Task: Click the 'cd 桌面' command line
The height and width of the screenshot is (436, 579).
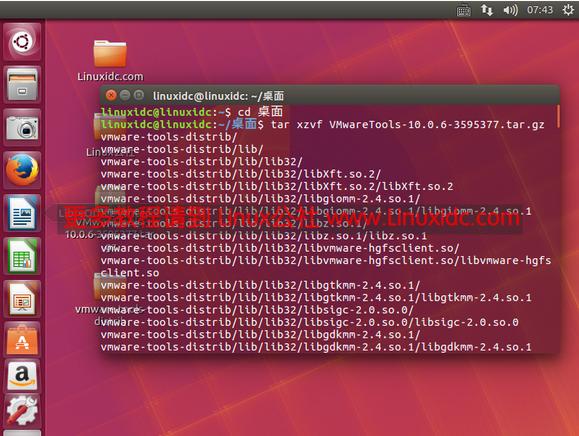Action: coord(192,112)
